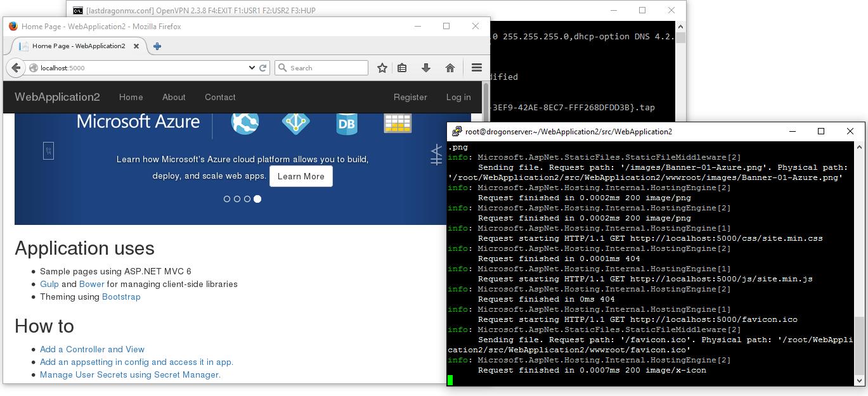
Task: Follow the Bootstrap link
Action: pos(121,297)
